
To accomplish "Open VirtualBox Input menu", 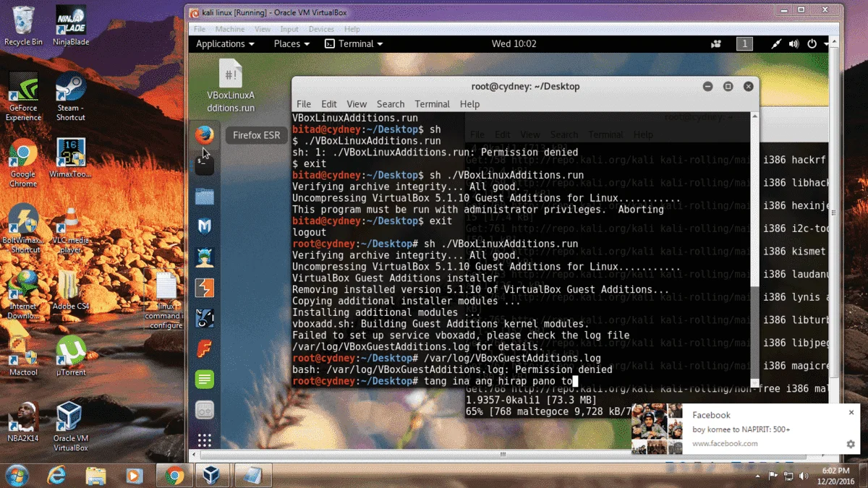I will (x=289, y=29).
